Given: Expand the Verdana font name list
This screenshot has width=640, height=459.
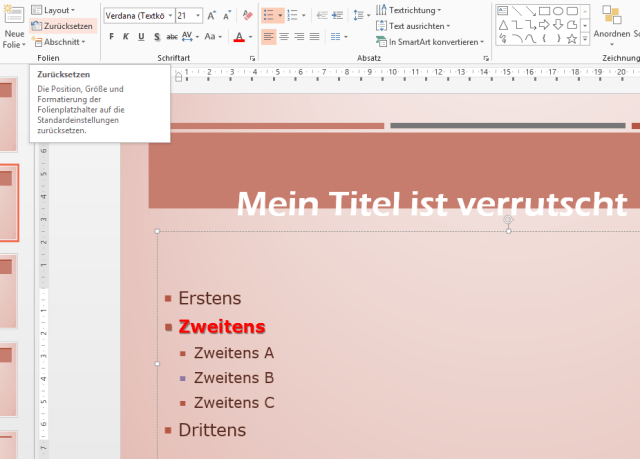Looking at the screenshot, I should tap(170, 16).
